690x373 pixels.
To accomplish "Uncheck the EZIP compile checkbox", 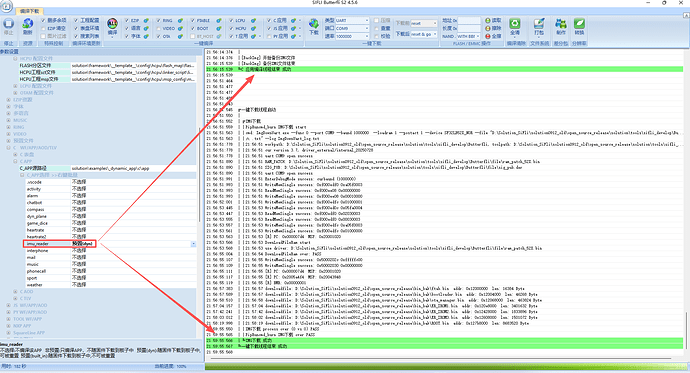I will 126,20.
